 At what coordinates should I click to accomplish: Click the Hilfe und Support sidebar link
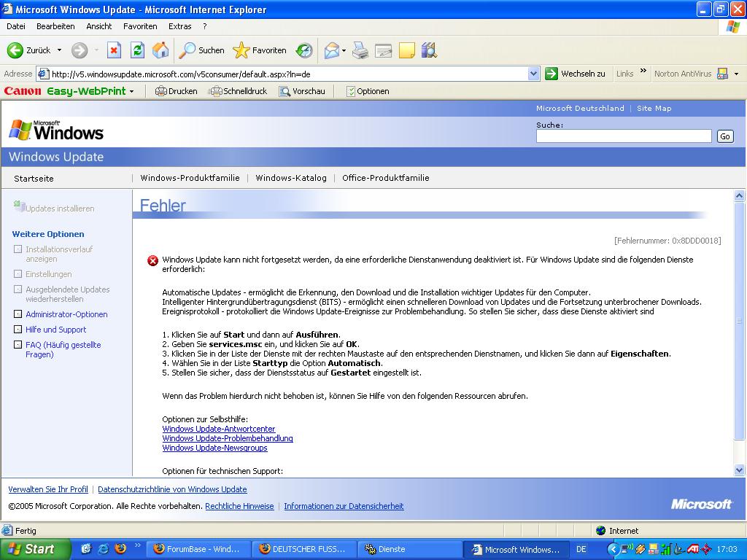55,330
